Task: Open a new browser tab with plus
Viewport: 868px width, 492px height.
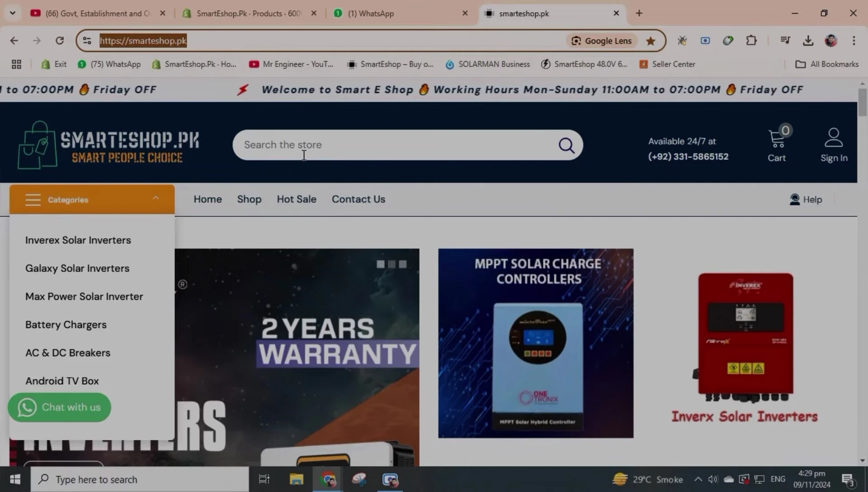Action: [639, 13]
